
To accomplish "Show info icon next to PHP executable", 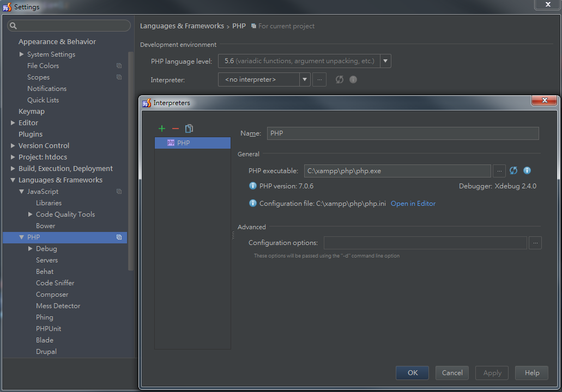I will click(527, 171).
